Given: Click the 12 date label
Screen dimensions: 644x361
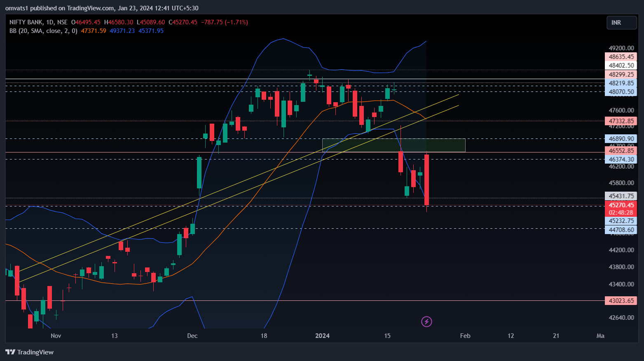Looking at the screenshot, I should pos(511,336).
